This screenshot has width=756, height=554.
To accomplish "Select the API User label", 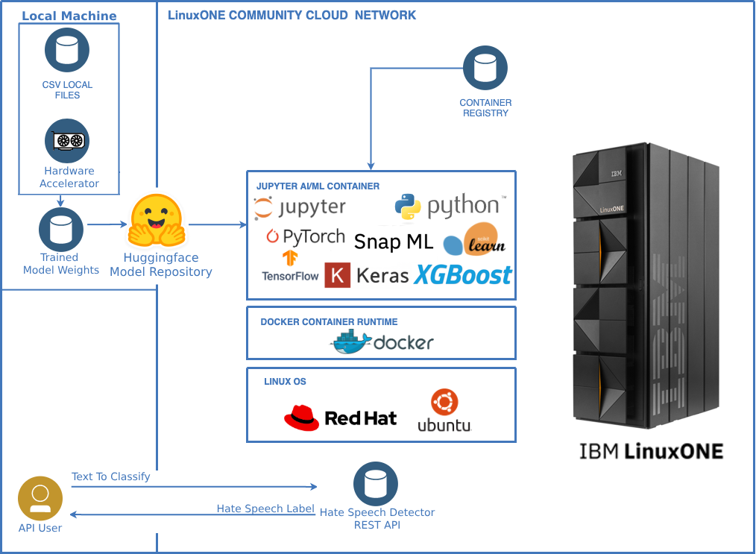I will [40, 528].
